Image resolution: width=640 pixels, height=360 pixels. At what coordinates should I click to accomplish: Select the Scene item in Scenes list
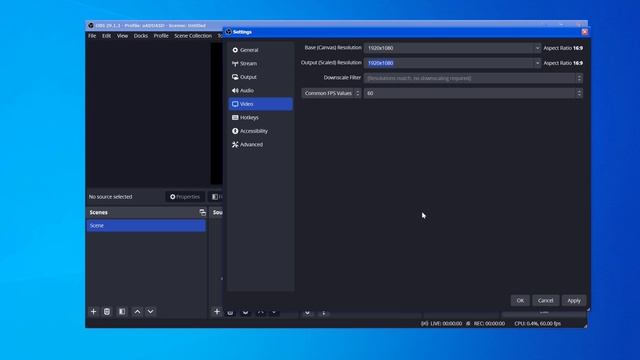click(146, 226)
